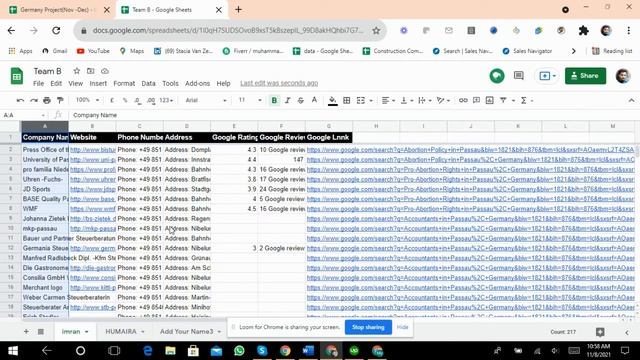Open the Format menu
The image size is (640, 360).
(124, 83)
